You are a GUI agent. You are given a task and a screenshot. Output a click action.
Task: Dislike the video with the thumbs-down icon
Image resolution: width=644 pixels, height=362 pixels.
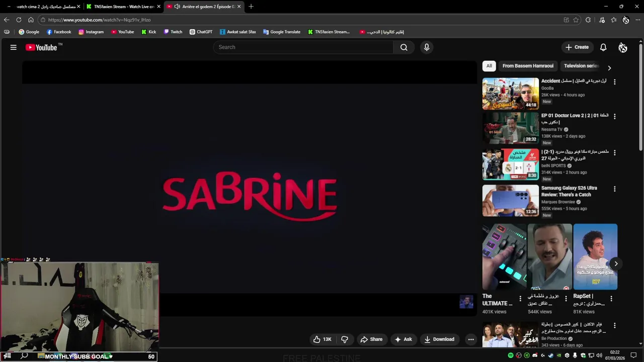click(345, 339)
